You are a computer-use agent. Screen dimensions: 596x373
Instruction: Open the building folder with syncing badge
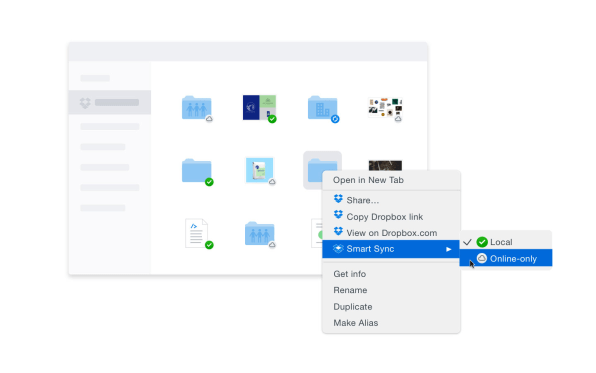point(323,108)
